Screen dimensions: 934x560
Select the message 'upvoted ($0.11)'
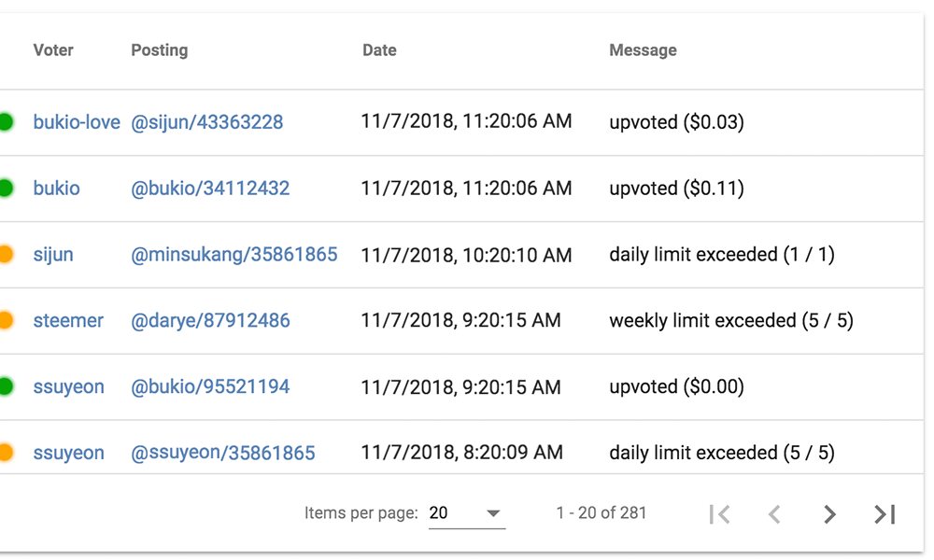[676, 188]
